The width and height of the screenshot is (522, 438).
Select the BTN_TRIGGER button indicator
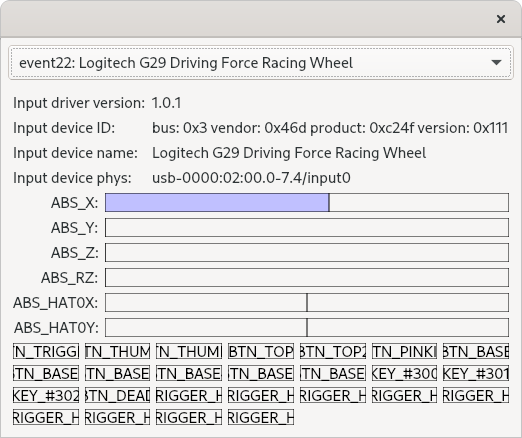(x=46, y=351)
